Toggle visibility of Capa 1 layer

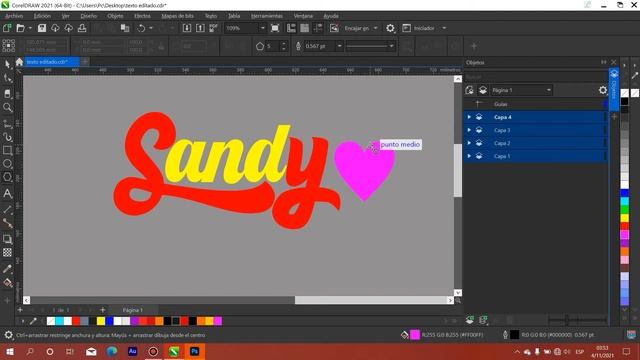(479, 156)
